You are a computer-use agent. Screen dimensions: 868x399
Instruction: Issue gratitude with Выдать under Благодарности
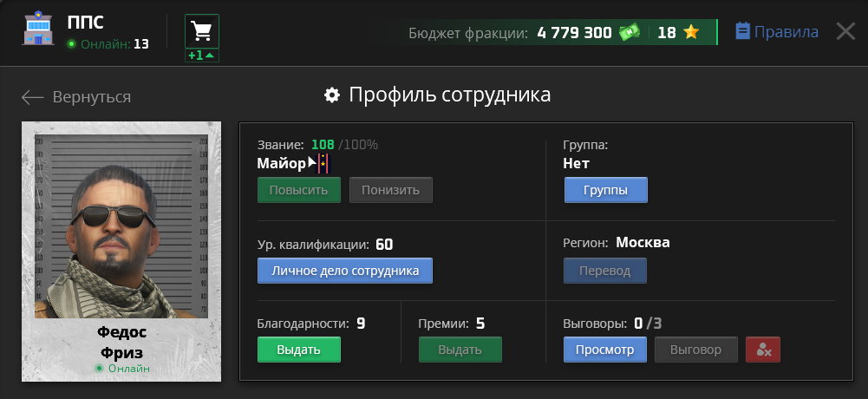299,350
